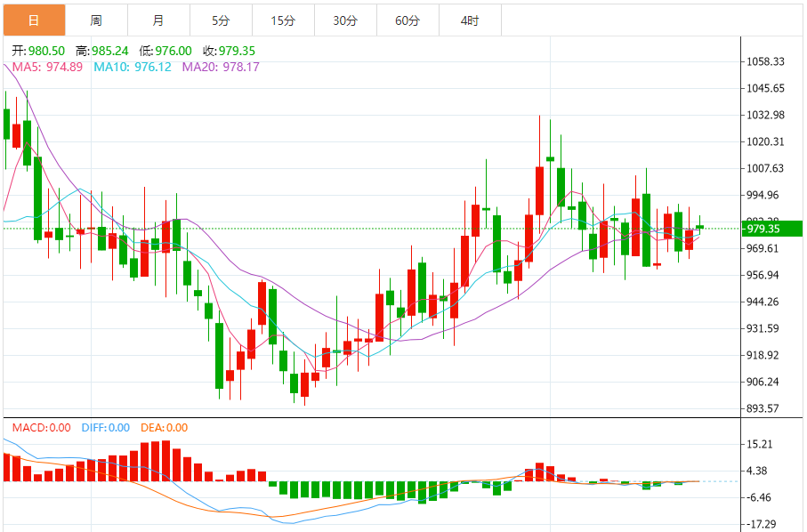The width and height of the screenshot is (807, 532).
Task: Click the tallest red candle near 1032.98 peak
Action: coord(539,190)
